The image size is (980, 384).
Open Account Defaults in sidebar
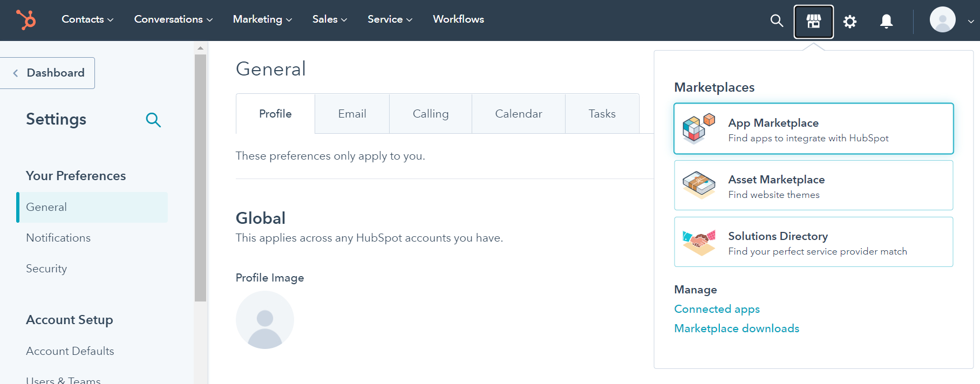click(x=70, y=351)
